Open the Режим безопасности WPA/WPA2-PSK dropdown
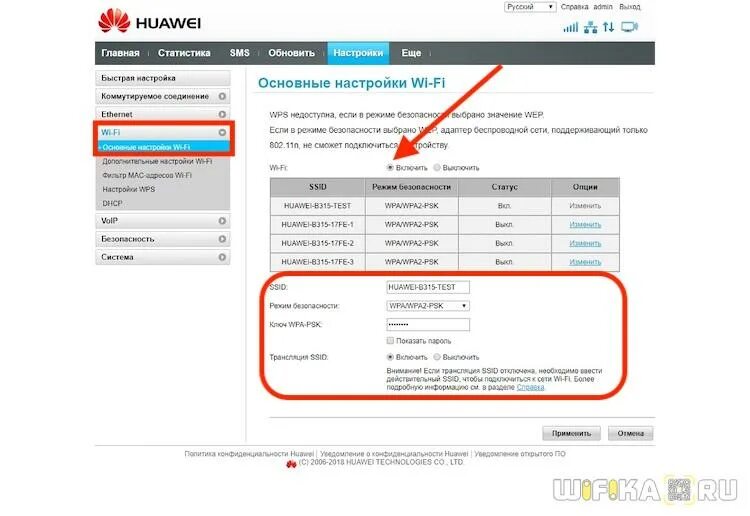This screenshot has height=516, width=750. (428, 306)
